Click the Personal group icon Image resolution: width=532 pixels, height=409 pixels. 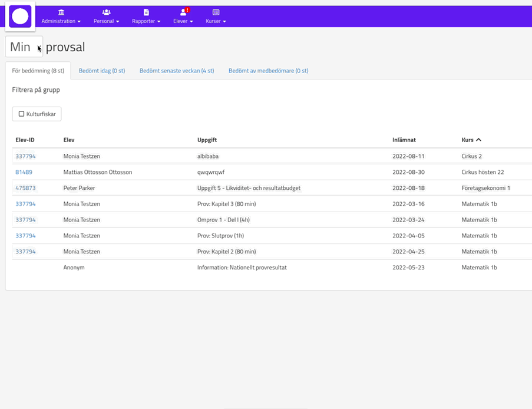(x=106, y=12)
